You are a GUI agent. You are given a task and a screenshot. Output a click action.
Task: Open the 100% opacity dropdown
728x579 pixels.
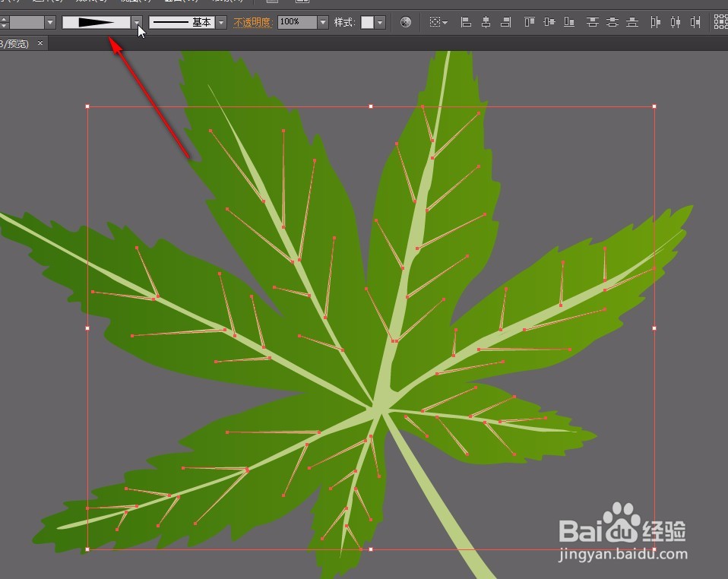(x=322, y=22)
